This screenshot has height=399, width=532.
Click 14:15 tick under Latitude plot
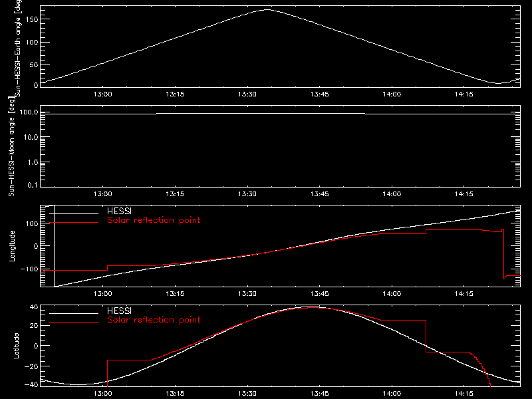464,394
